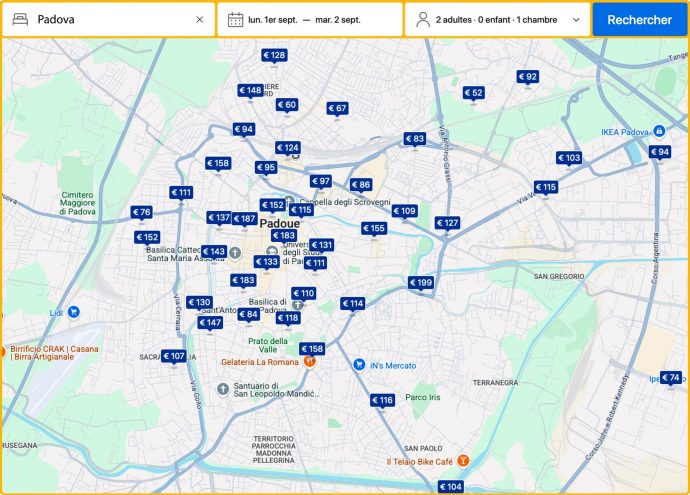The width and height of the screenshot is (690, 495).
Task: Select the € 60 hotel price marker
Action: coord(286,106)
